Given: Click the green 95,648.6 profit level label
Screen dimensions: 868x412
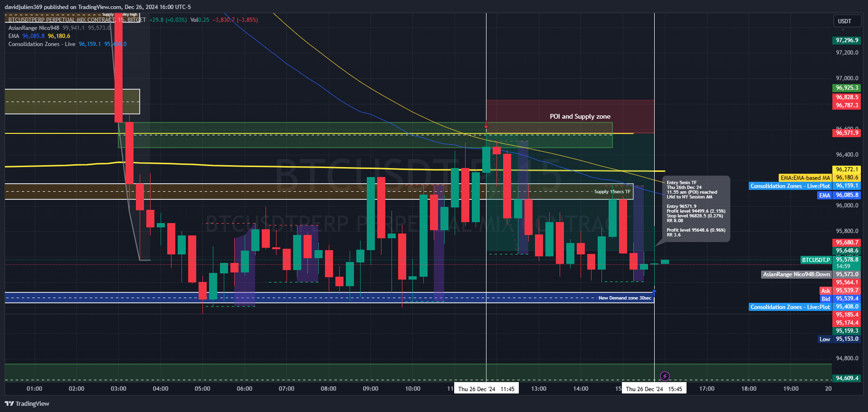Looking at the screenshot, I should click(848, 251).
